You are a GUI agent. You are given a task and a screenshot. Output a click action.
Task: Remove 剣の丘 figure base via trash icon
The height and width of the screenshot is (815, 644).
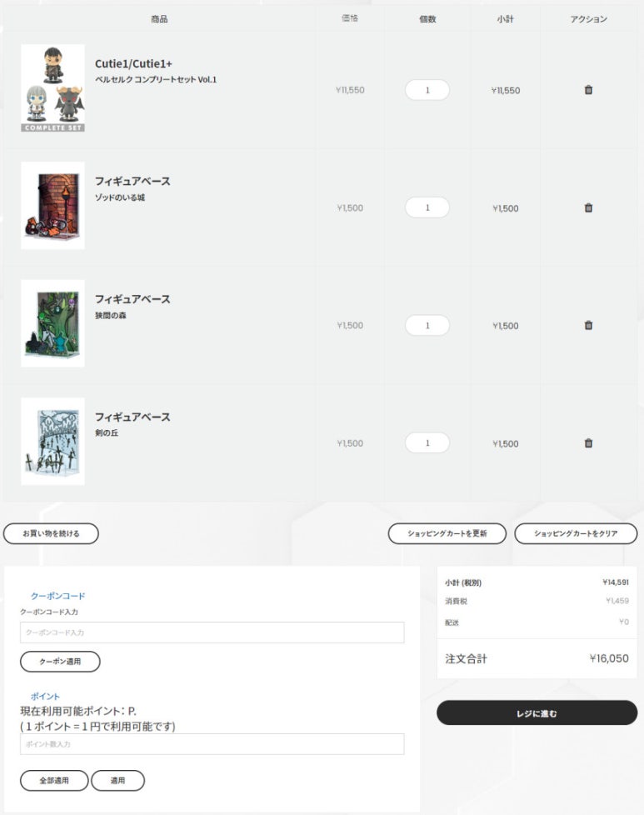coord(588,443)
